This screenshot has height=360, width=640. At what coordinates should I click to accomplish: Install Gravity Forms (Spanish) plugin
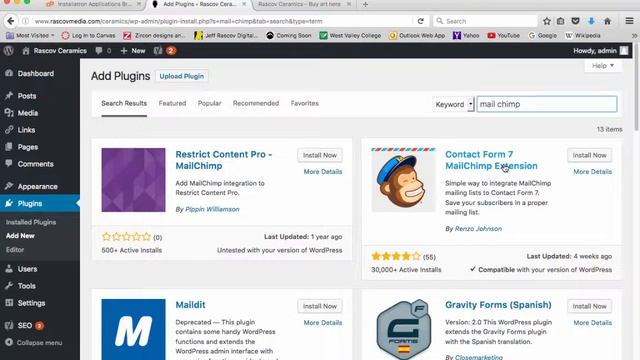tap(589, 306)
